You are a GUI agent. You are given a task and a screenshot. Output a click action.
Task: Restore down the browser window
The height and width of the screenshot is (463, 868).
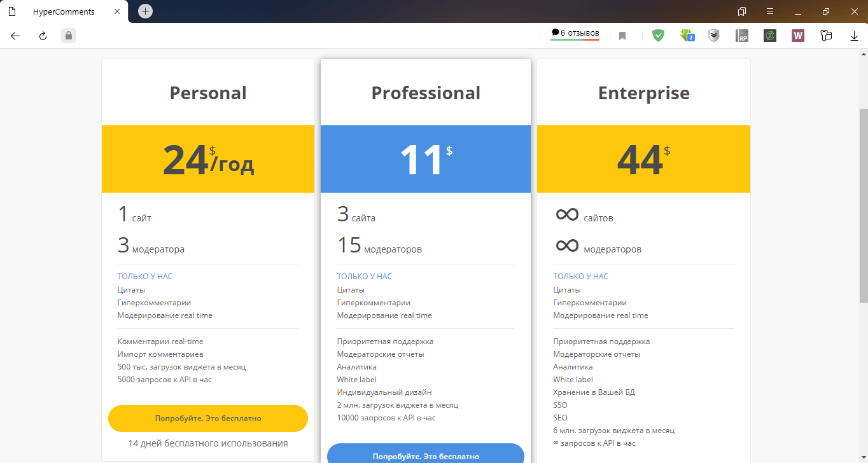coord(826,11)
